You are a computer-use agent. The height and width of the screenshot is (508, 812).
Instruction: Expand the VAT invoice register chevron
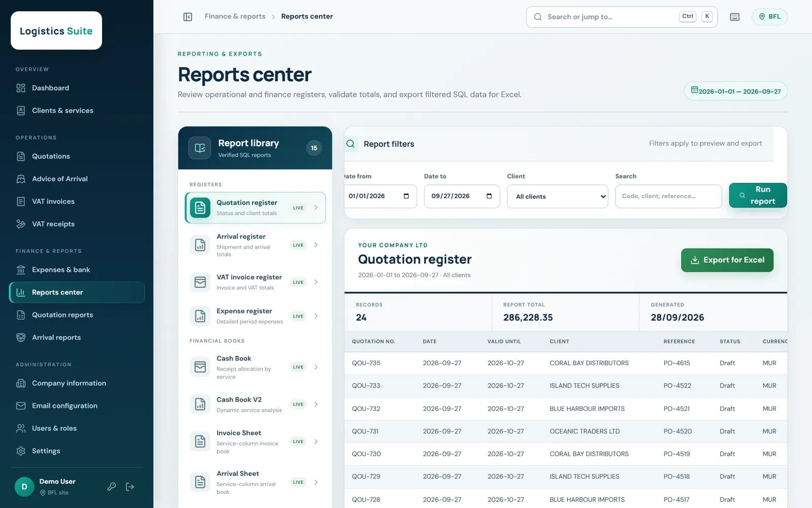316,282
